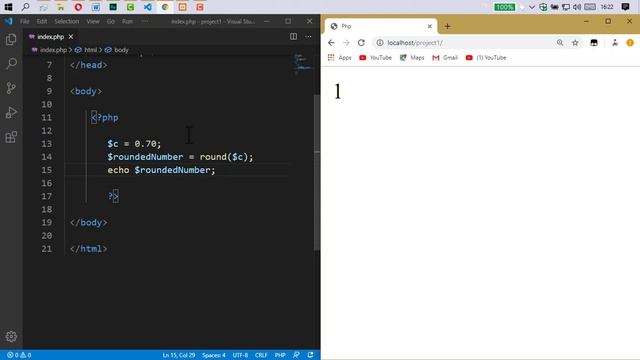Select the index.php editor tab
This screenshot has width=640, height=360.
click(x=51, y=37)
